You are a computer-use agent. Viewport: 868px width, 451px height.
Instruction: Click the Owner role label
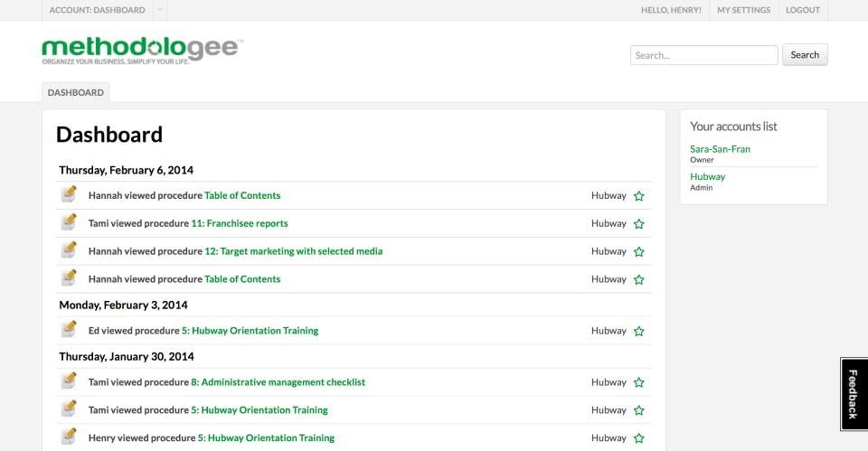pos(702,160)
